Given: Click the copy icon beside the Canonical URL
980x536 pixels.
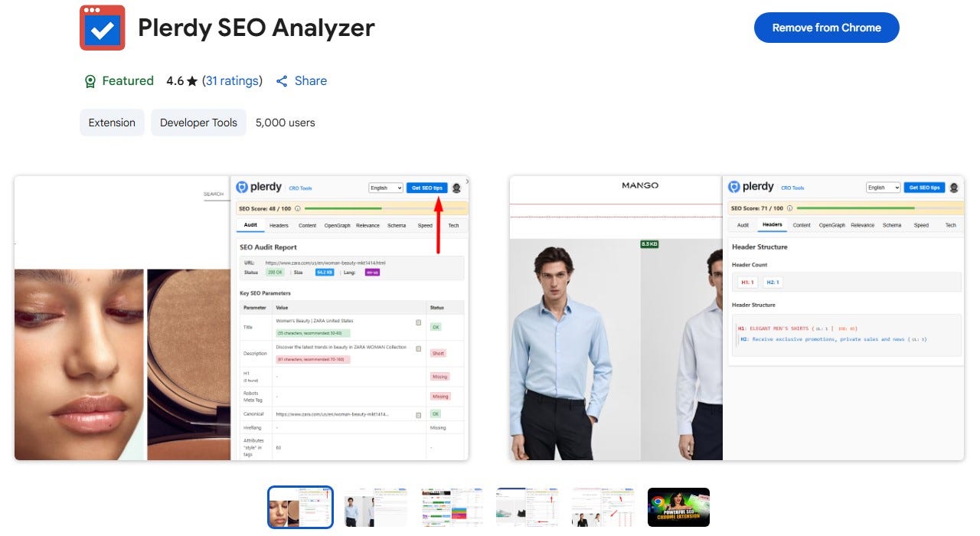Looking at the screenshot, I should tap(418, 414).
